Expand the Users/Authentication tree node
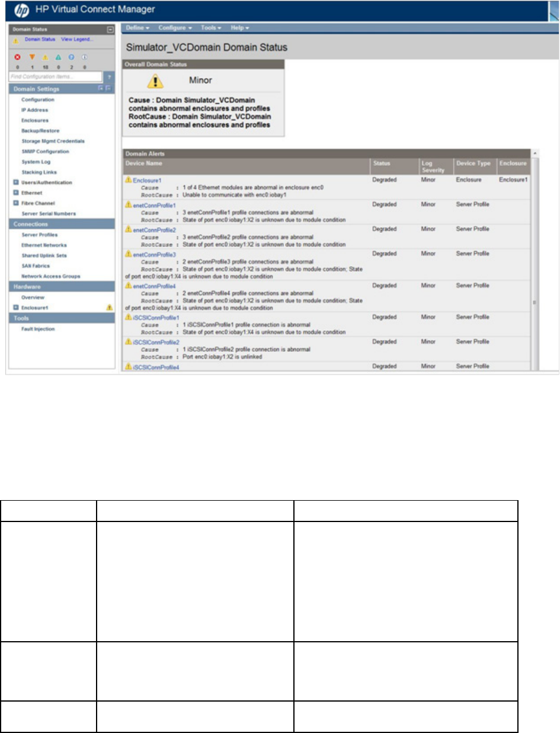This screenshot has width=560, height=733. tap(16, 183)
